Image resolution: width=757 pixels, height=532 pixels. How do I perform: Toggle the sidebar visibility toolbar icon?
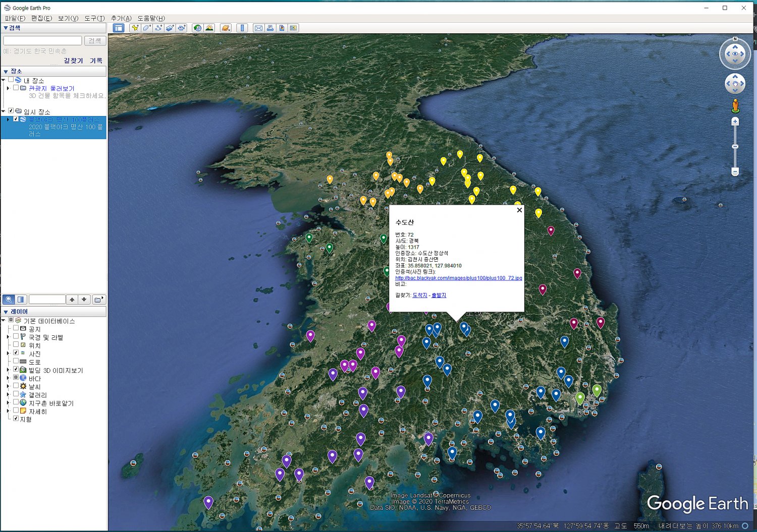(x=119, y=28)
